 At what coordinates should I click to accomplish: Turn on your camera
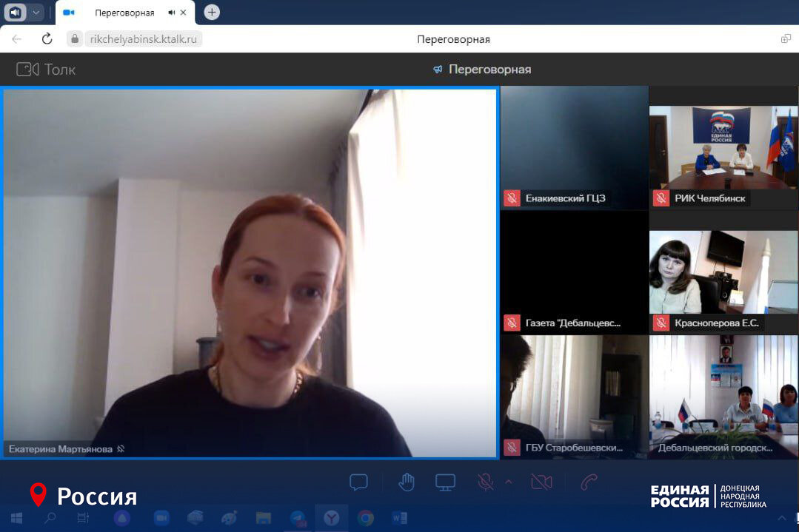click(x=541, y=482)
